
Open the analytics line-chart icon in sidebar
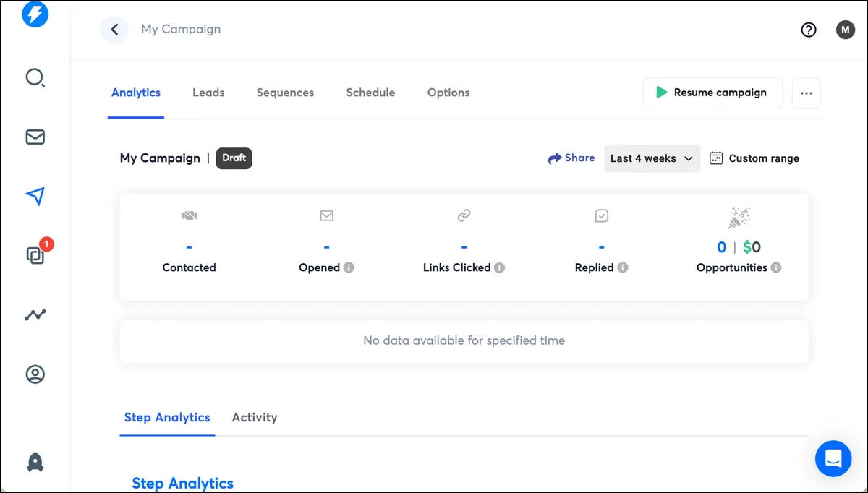coord(35,314)
